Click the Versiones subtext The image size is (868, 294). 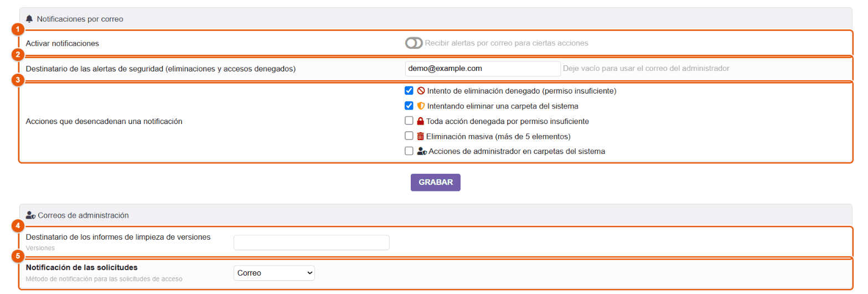[40, 248]
